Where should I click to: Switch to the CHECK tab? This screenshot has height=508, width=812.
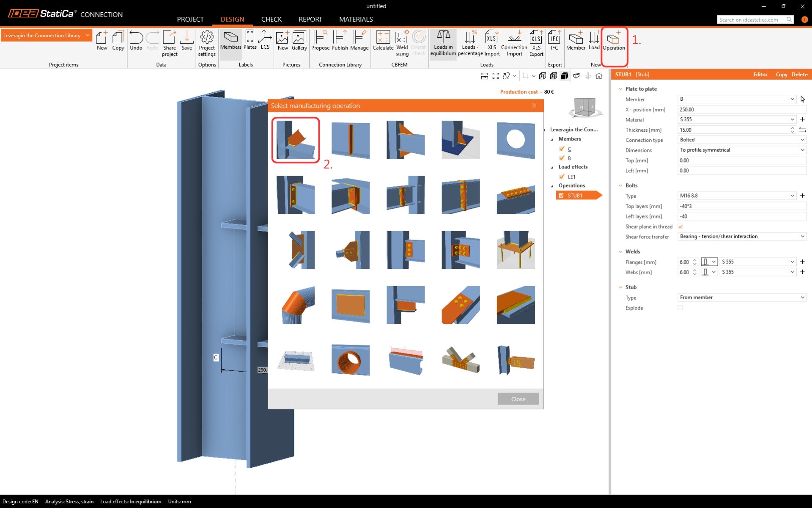coord(271,19)
